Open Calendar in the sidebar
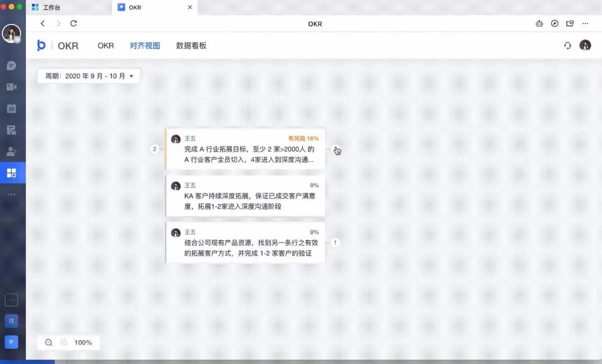602x364 pixels. [11, 109]
